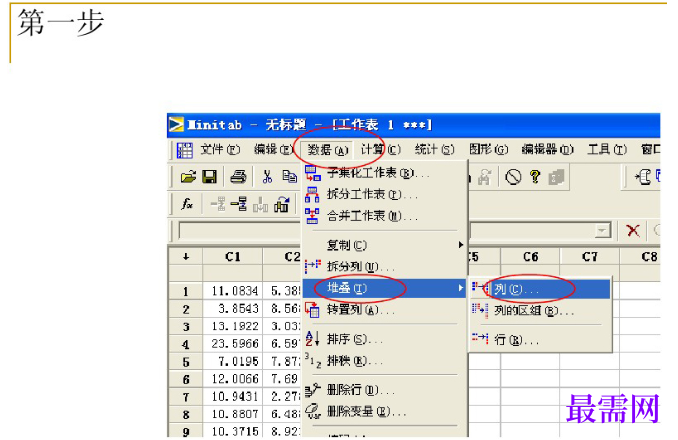
Task: Click the icon beside 删除行
Action: (313, 390)
